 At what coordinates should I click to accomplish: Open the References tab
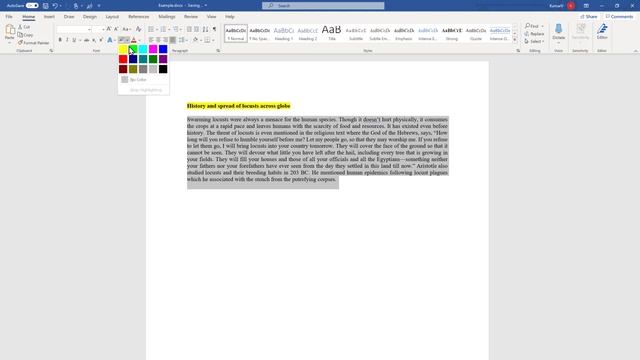pyautogui.click(x=138, y=17)
